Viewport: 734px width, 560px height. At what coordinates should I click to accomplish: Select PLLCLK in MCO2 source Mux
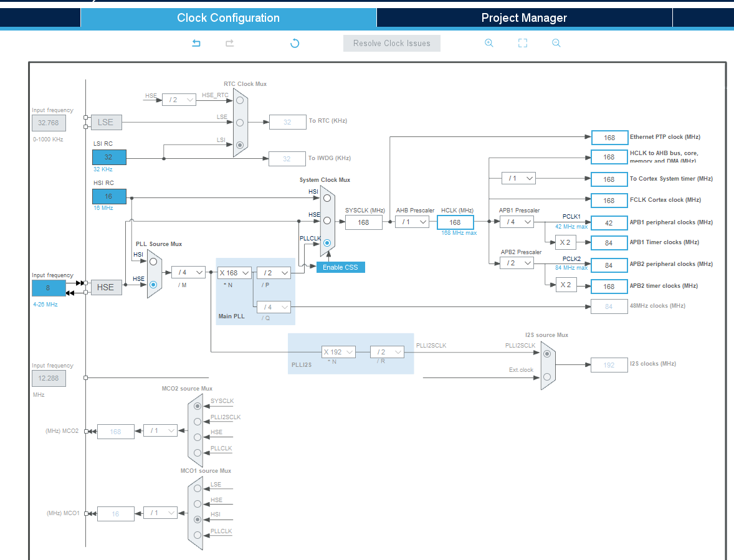tap(198, 452)
